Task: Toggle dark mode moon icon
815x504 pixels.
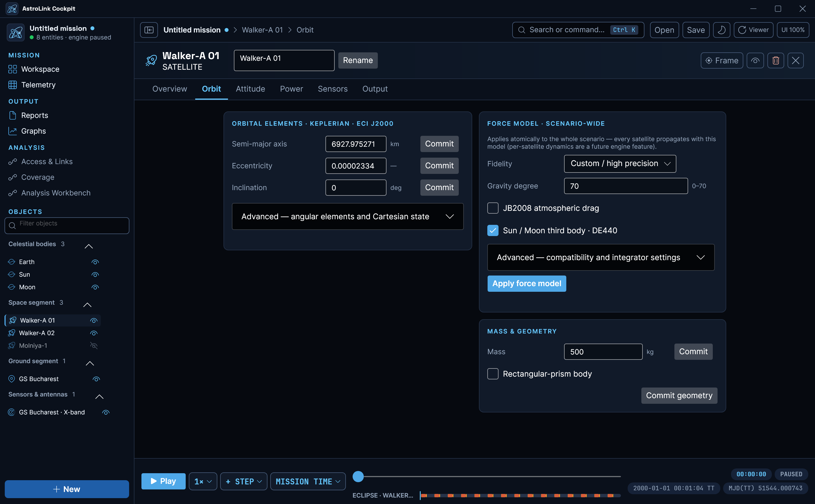Action: click(721, 30)
